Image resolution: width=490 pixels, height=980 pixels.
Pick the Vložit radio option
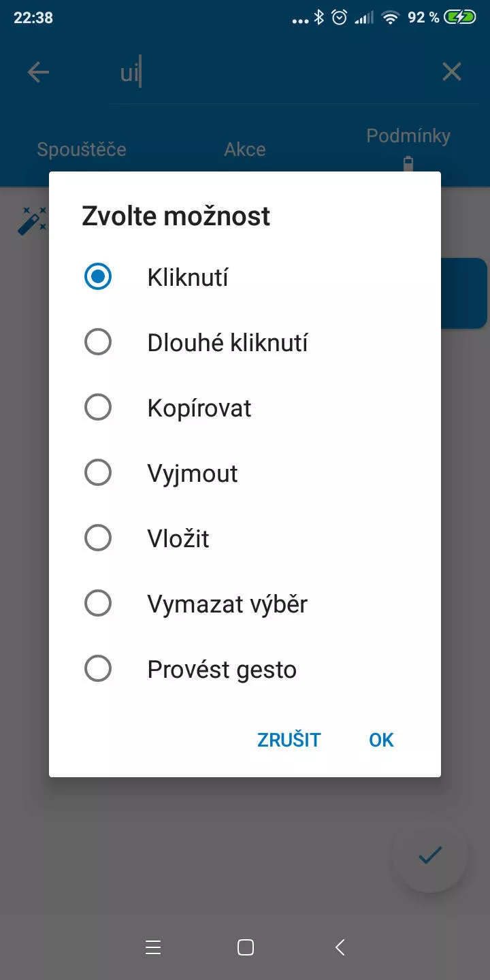click(245, 538)
